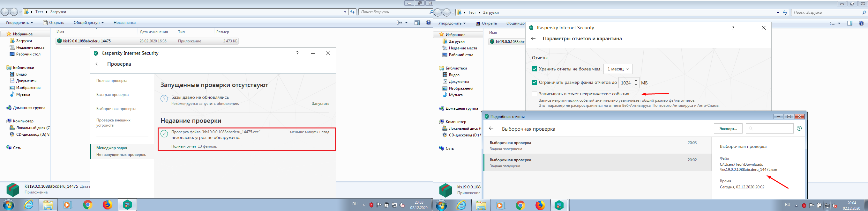Viewport: 868px width, 211px height.
Task: Increase the report file size limit of 1024
Action: coord(636,80)
